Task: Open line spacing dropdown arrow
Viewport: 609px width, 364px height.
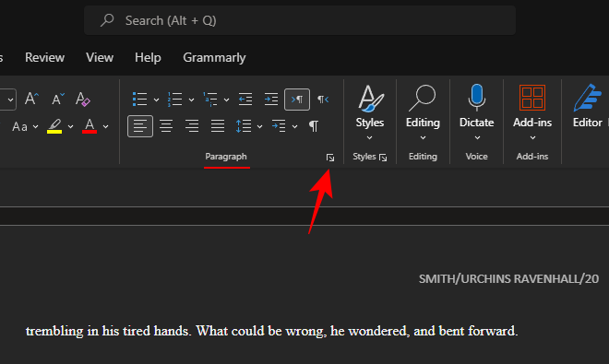Action: pos(259,126)
